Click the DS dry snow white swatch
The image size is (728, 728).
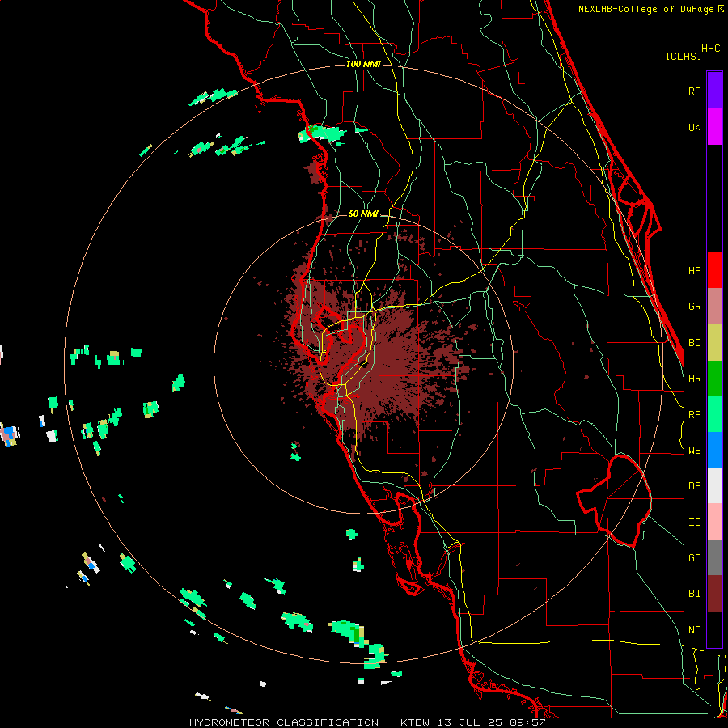point(714,485)
